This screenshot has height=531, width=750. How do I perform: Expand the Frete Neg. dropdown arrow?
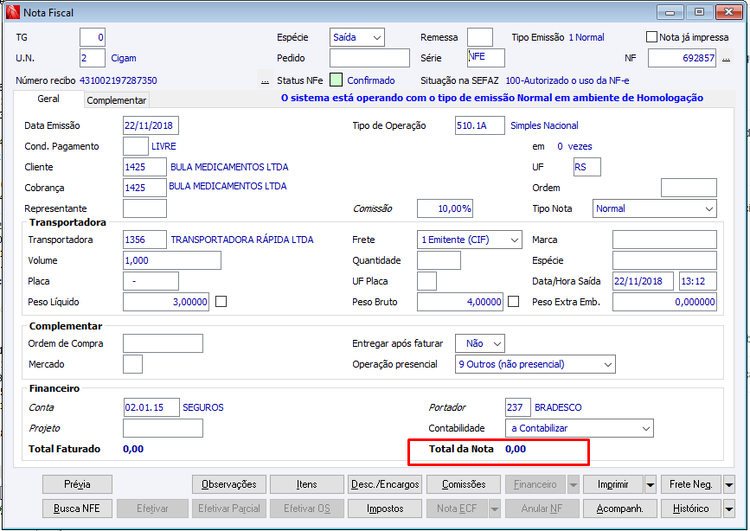(x=729, y=485)
